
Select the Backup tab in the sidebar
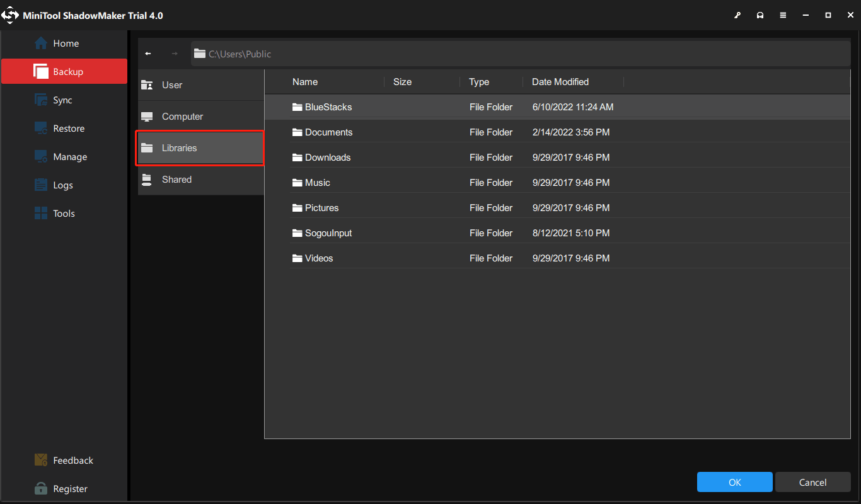click(64, 72)
